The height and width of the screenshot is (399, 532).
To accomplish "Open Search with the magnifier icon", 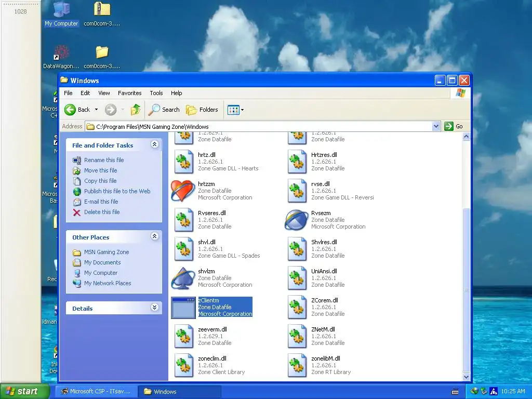I will [x=164, y=110].
